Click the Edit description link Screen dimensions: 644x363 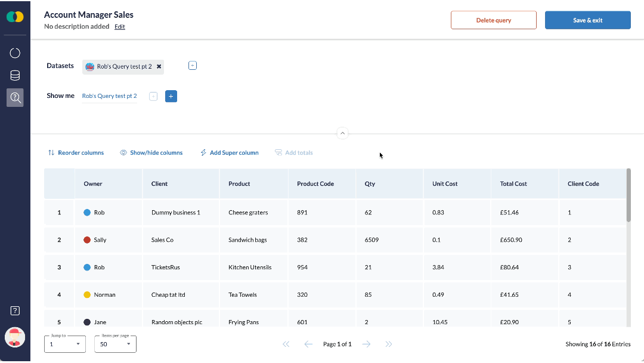pyautogui.click(x=120, y=27)
